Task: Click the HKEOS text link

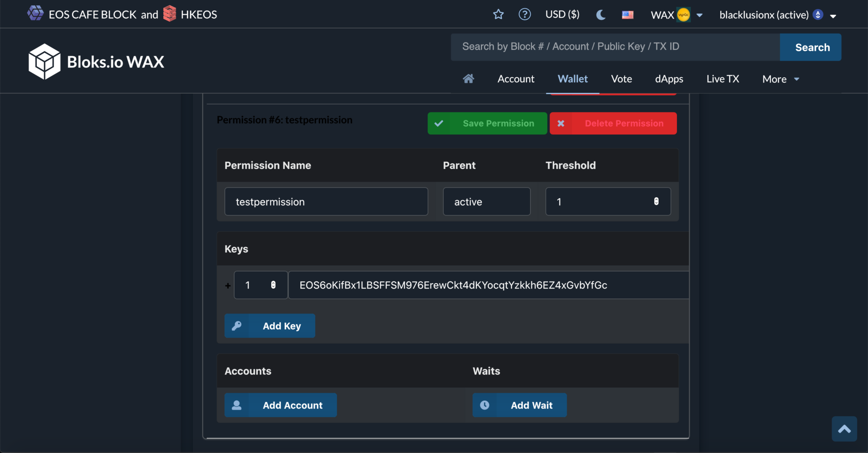Action: click(x=199, y=15)
